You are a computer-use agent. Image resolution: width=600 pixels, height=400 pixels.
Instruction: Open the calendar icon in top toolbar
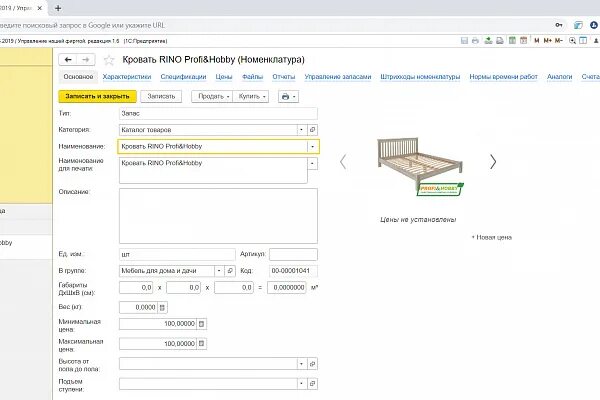[x=523, y=41]
